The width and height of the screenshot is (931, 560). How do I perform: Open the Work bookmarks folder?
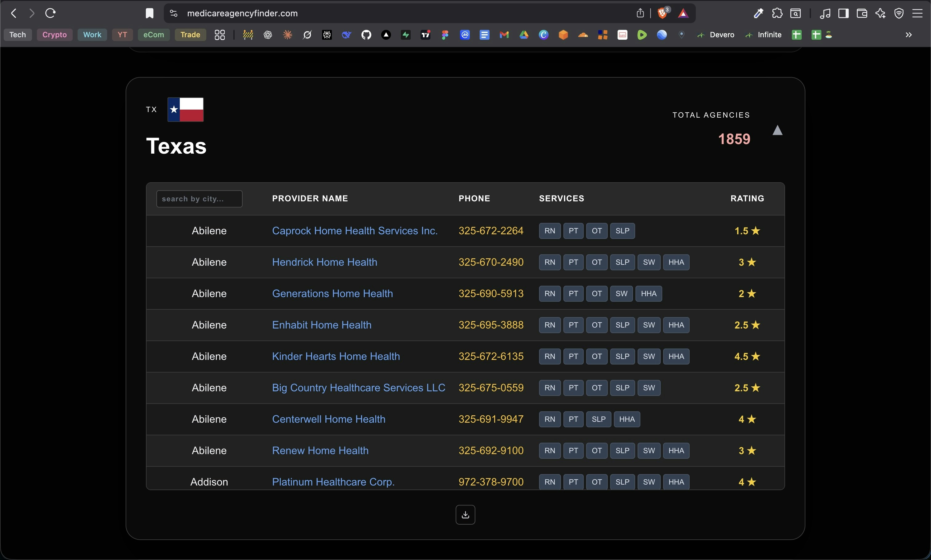[92, 35]
